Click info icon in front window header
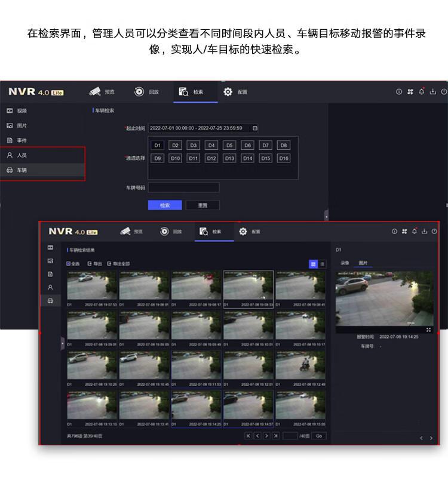Image resolution: width=448 pixels, height=477 pixels. click(394, 232)
